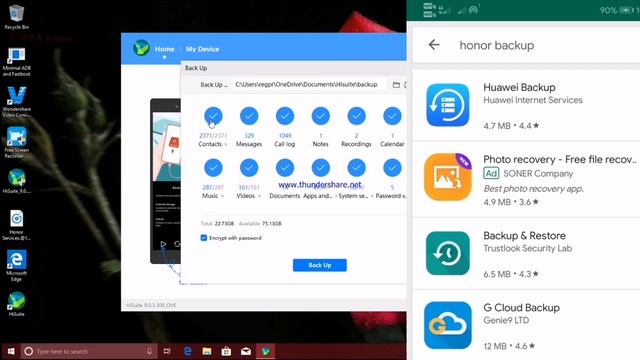
Task: Expand the Videos selection list
Action: coord(259,196)
